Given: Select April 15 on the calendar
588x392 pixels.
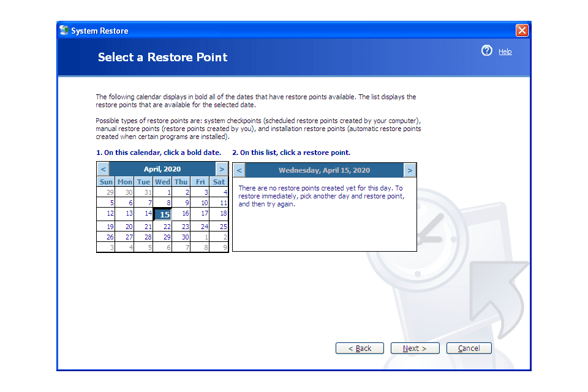Looking at the screenshot, I should click(x=163, y=214).
